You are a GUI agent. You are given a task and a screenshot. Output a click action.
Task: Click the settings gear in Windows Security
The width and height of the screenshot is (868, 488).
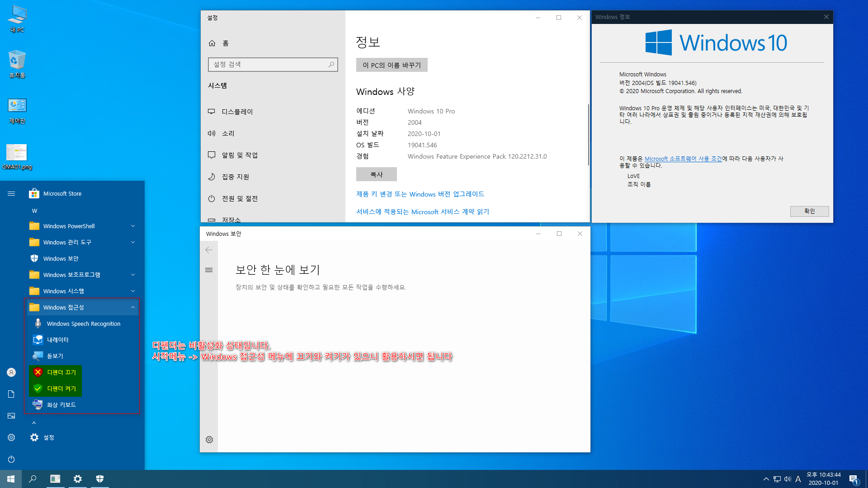tap(209, 440)
